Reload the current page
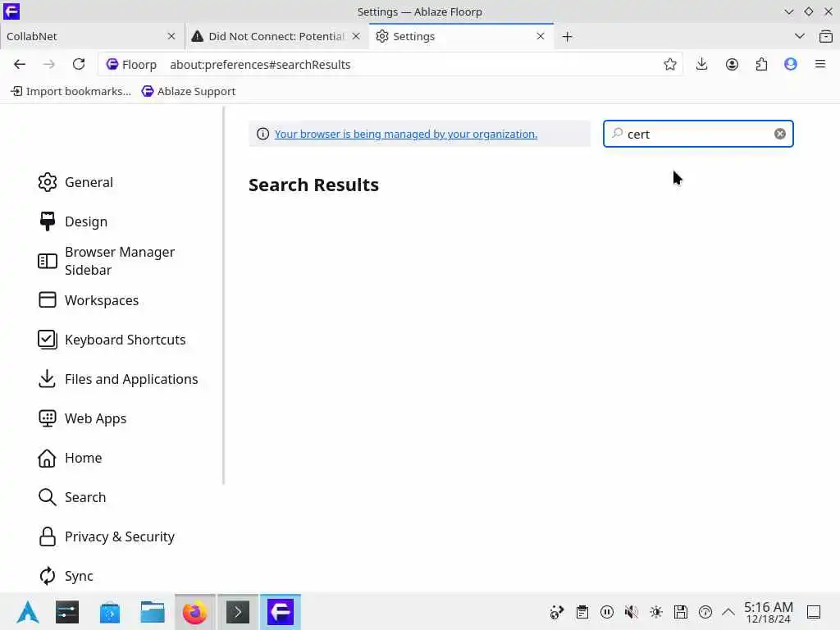 [x=79, y=64]
